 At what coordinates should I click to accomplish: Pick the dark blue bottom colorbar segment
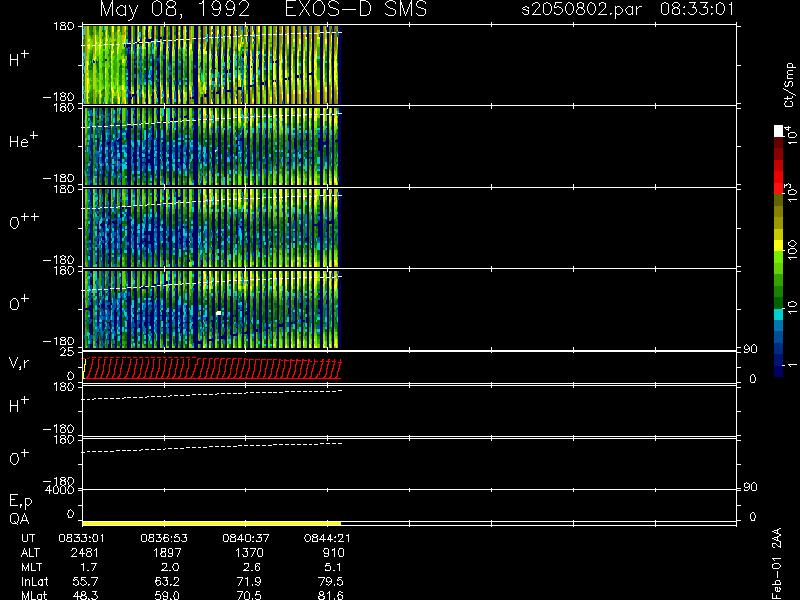[x=779, y=370]
